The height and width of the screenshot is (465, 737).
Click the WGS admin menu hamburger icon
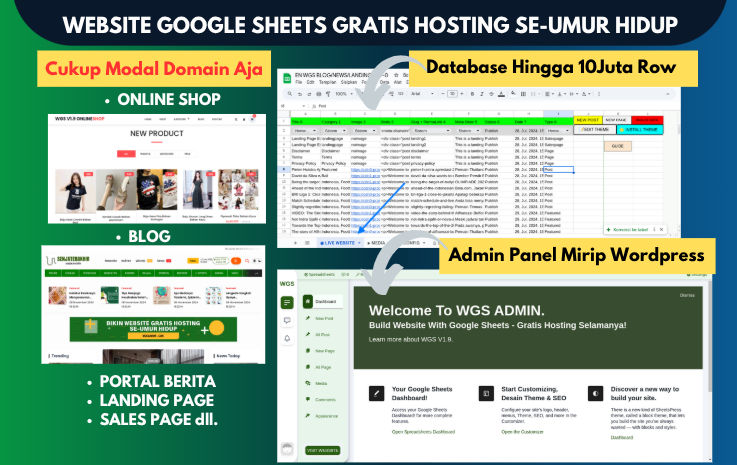click(x=287, y=302)
